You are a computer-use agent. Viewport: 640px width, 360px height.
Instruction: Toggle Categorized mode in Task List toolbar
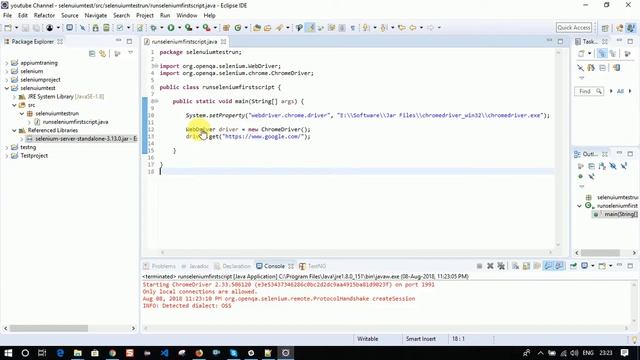pyautogui.click(x=602, y=54)
